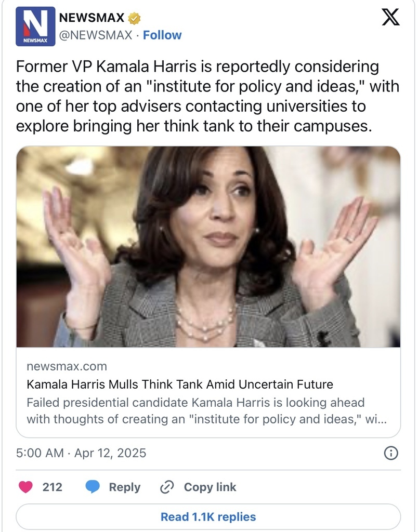Open the 'Kamala Harris Mulls Think Tank' headline
This screenshot has width=418, height=532.
pyautogui.click(x=180, y=385)
